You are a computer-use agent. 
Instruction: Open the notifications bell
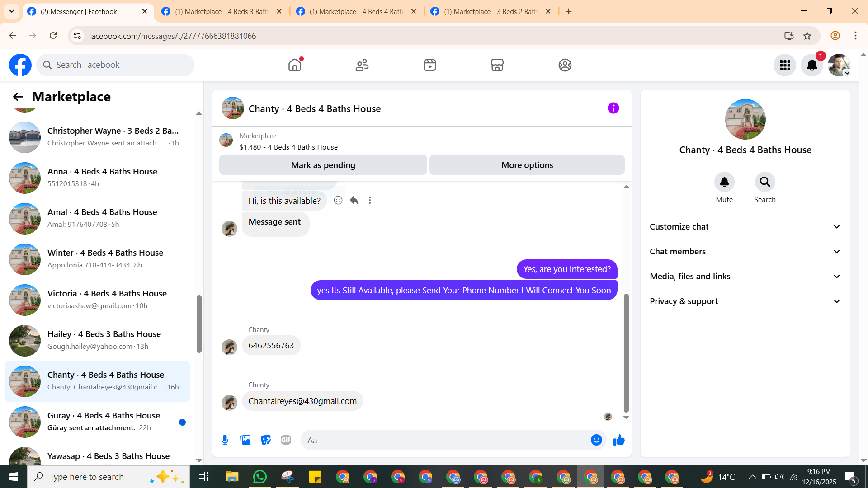[x=812, y=65]
